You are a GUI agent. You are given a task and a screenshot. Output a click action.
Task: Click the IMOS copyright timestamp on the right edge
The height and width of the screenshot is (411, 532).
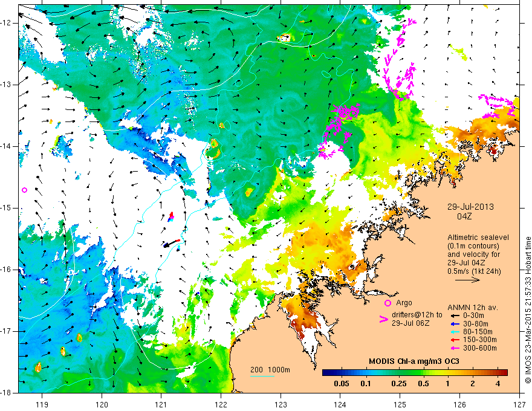point(528,310)
